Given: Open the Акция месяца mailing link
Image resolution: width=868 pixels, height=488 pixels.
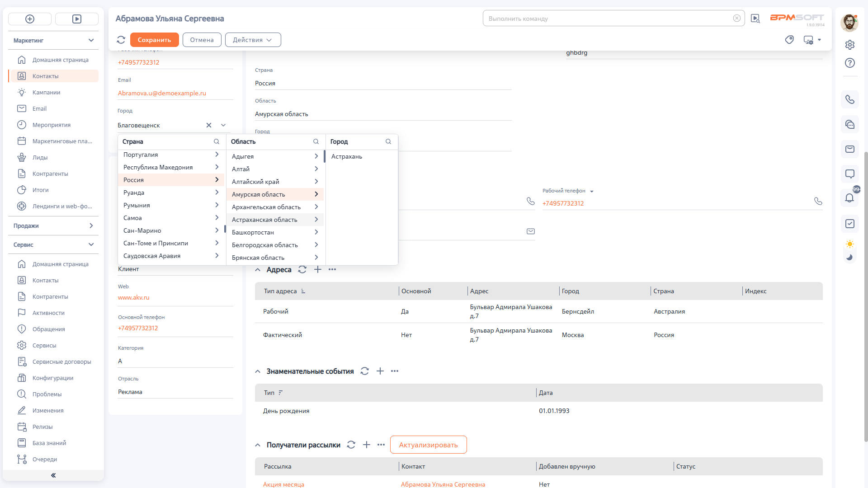Looking at the screenshot, I should pyautogui.click(x=283, y=484).
